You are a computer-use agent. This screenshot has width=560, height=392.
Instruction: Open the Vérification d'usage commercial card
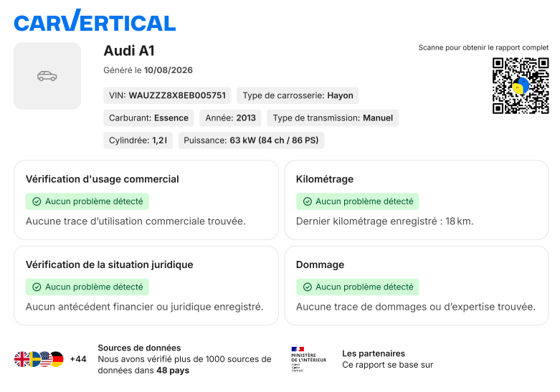pyautogui.click(x=146, y=200)
